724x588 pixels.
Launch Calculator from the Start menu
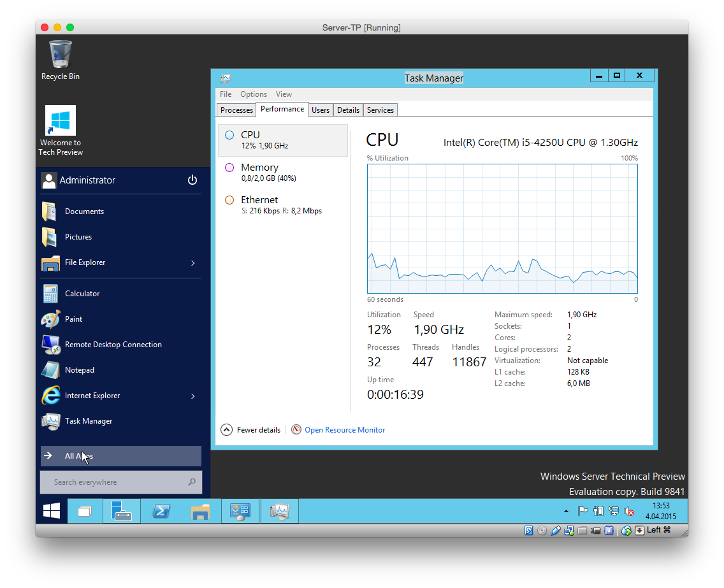(x=82, y=294)
